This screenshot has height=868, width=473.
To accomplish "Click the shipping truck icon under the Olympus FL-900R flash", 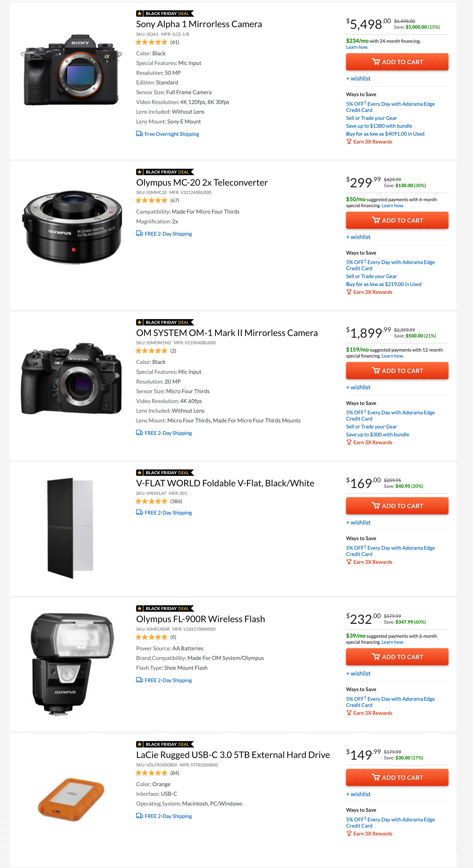I will (139, 680).
